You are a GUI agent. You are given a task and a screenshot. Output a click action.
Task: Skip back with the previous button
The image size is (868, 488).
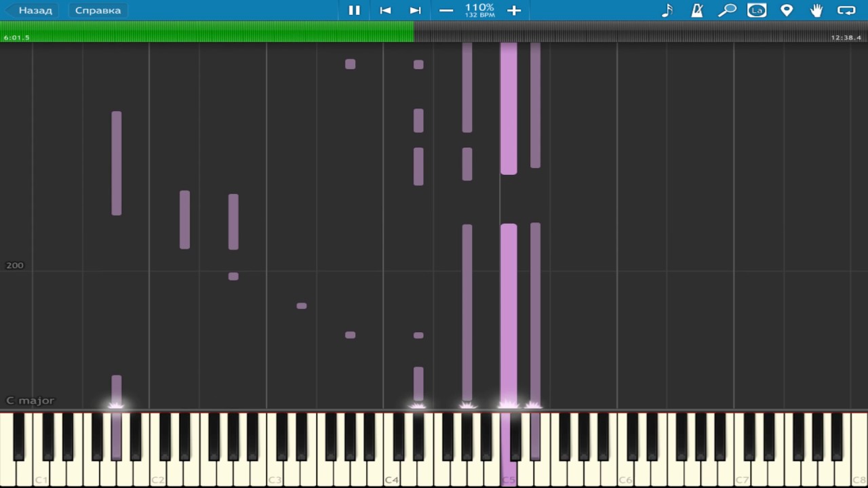(x=385, y=10)
